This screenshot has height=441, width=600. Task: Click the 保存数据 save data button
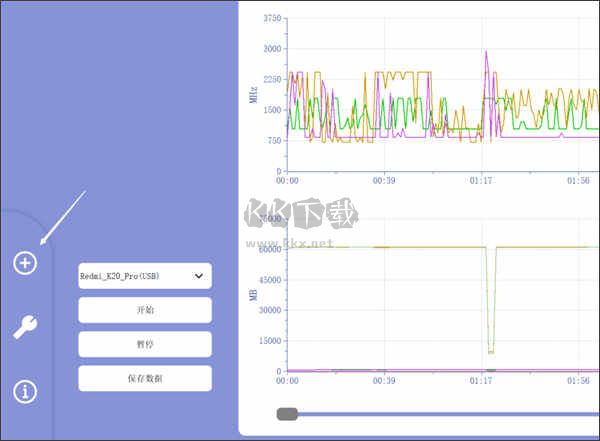[x=145, y=379]
